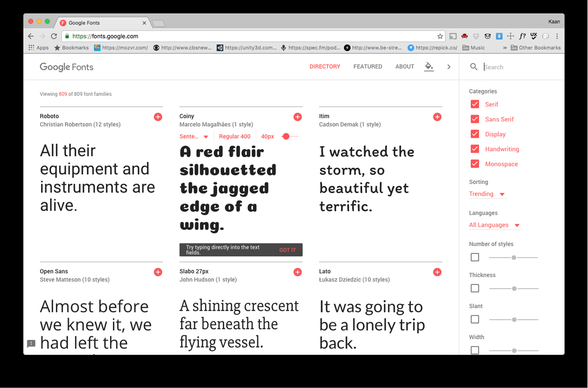Open the ABOUT page tab

405,67
